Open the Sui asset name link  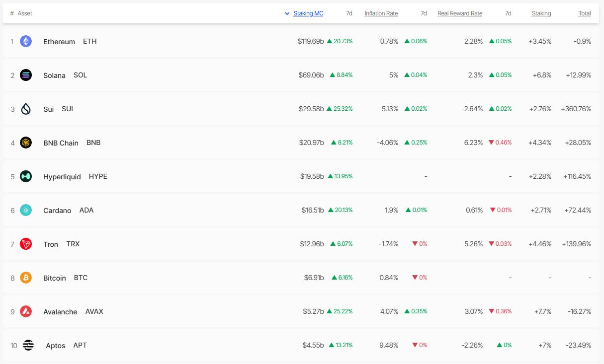48,109
